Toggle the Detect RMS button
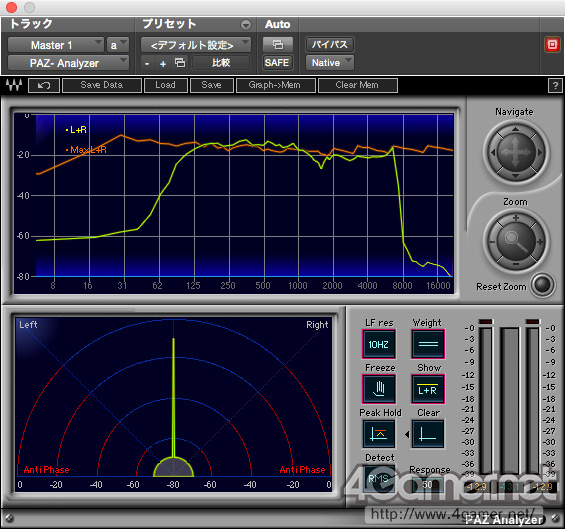 tap(379, 479)
